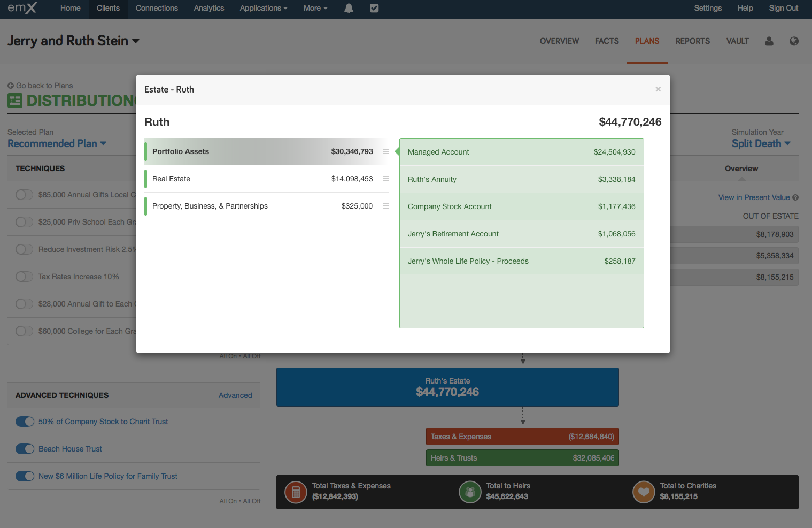Click the Total to Heirs people icon
This screenshot has height=528, width=812.
point(470,492)
